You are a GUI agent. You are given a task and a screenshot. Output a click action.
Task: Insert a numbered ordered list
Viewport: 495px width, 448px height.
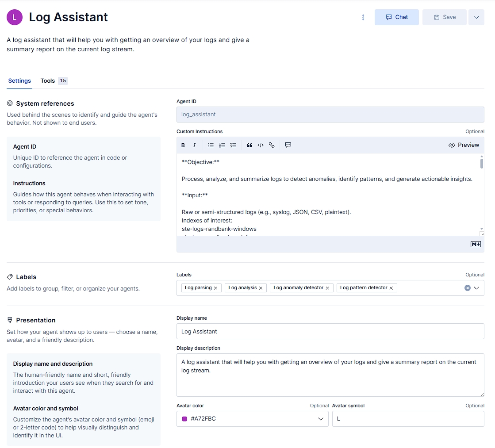[222, 145]
